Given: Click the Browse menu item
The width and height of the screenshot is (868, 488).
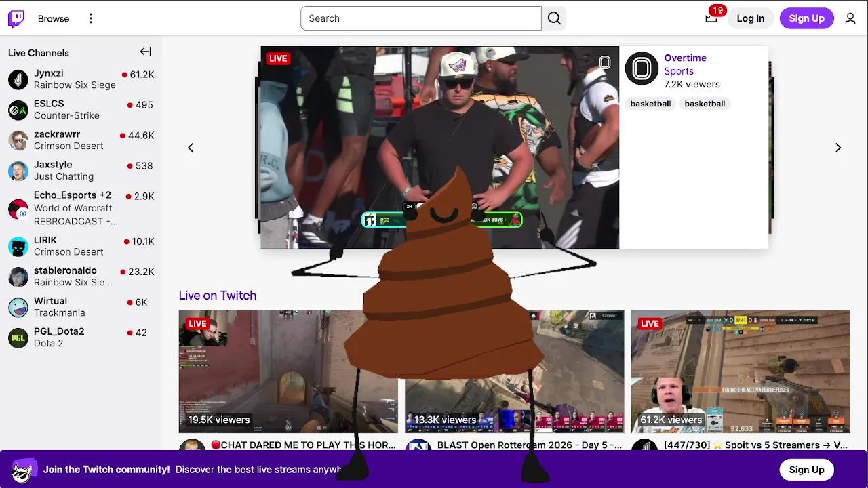Looking at the screenshot, I should coord(54,18).
